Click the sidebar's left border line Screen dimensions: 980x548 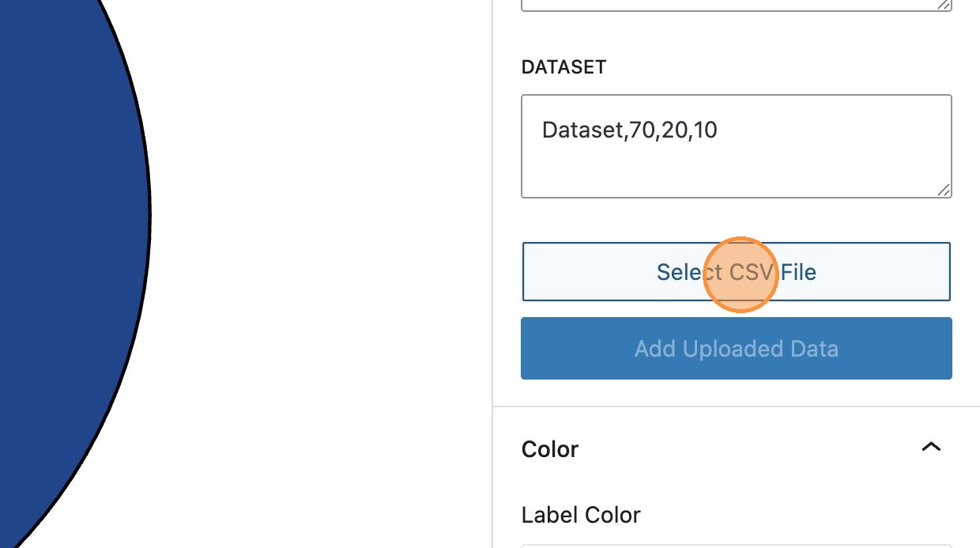pyautogui.click(x=492, y=237)
